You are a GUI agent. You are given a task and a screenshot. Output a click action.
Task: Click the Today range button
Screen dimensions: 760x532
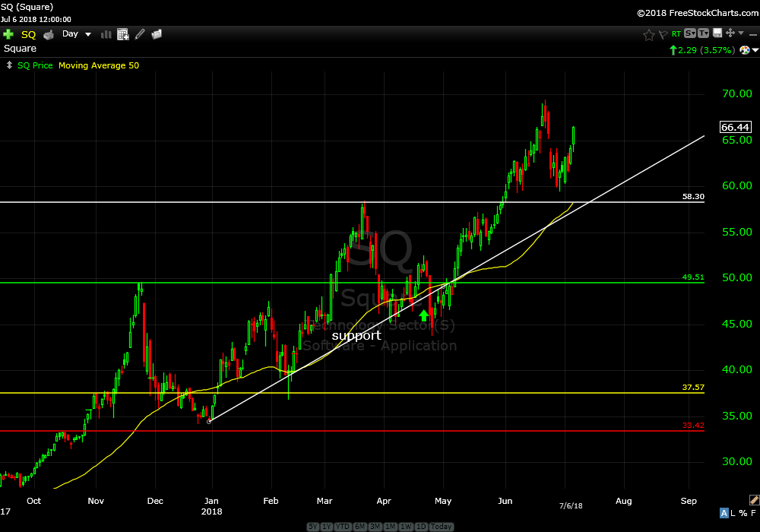[x=441, y=527]
